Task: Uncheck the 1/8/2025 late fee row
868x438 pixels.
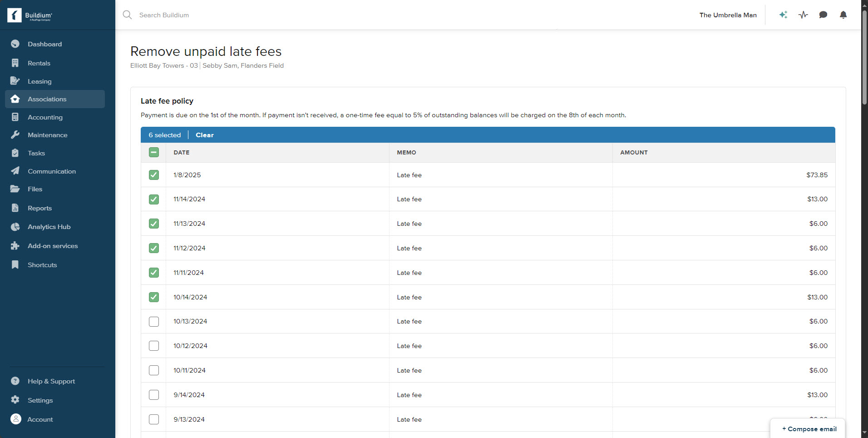Action: (153, 175)
